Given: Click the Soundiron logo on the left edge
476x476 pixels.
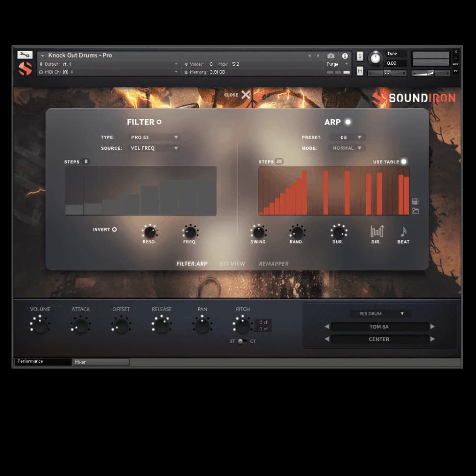Looking at the screenshot, I should pyautogui.click(x=25, y=68).
